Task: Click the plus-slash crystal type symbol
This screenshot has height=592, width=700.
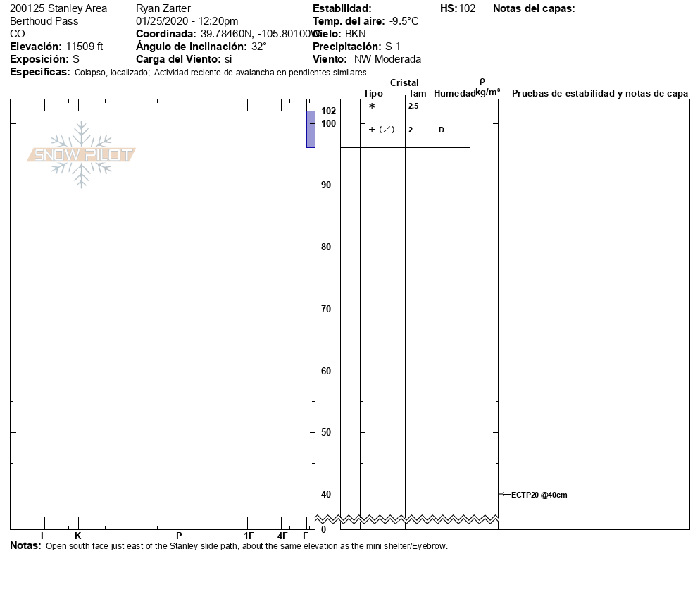Action: (382, 130)
